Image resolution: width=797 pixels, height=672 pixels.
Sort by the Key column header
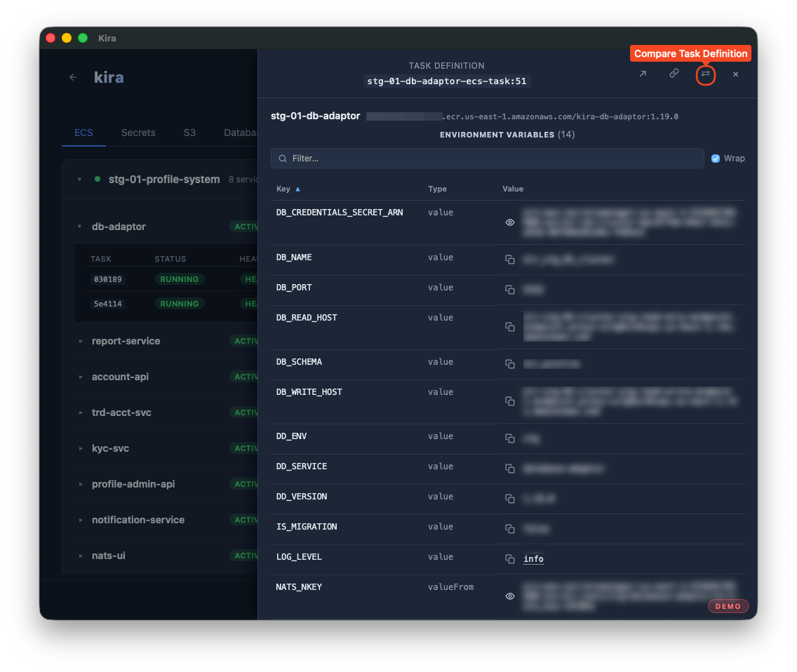288,189
